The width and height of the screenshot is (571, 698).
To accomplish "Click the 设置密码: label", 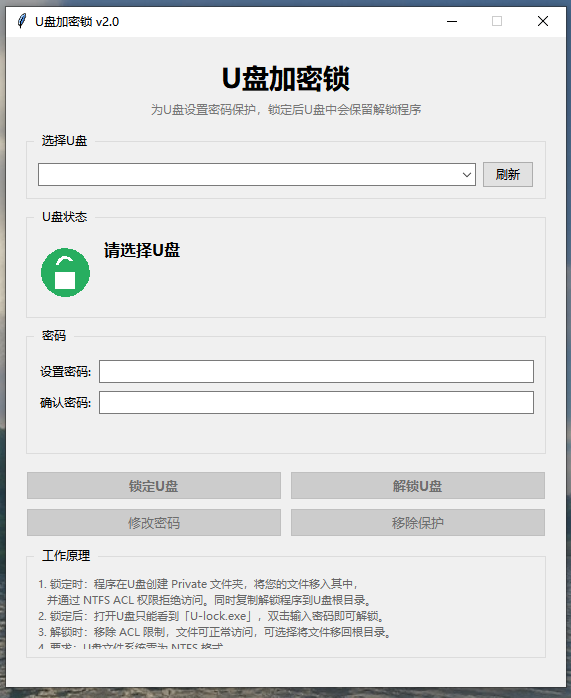I will point(65,372).
